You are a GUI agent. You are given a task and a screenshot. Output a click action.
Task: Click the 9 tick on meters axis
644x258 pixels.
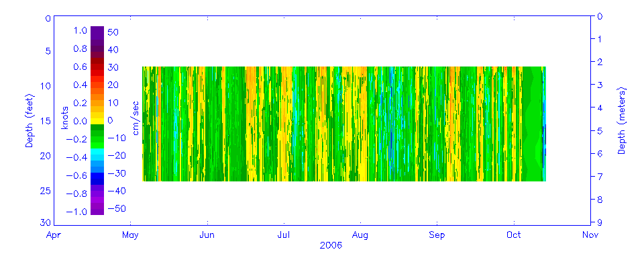pyautogui.click(x=600, y=222)
